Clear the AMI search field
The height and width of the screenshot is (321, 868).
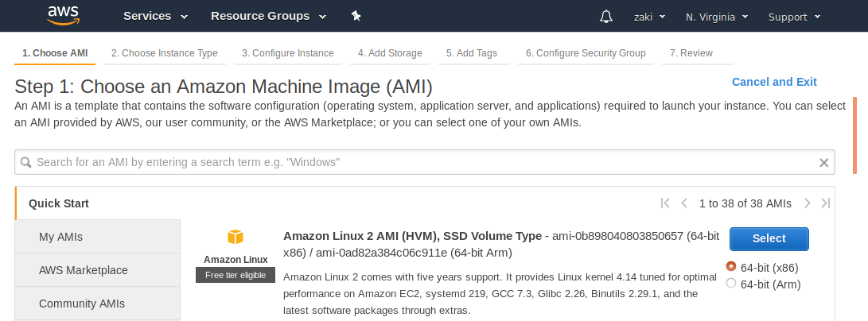tap(824, 162)
